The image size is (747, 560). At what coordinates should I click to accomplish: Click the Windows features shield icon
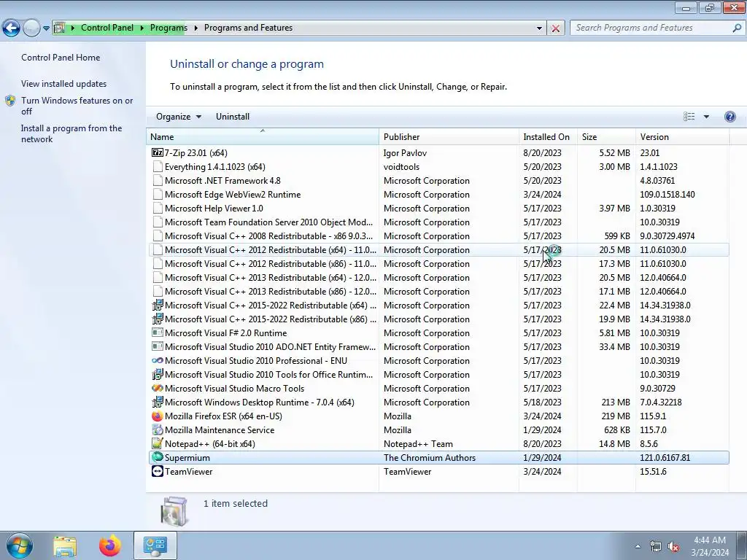[10, 101]
